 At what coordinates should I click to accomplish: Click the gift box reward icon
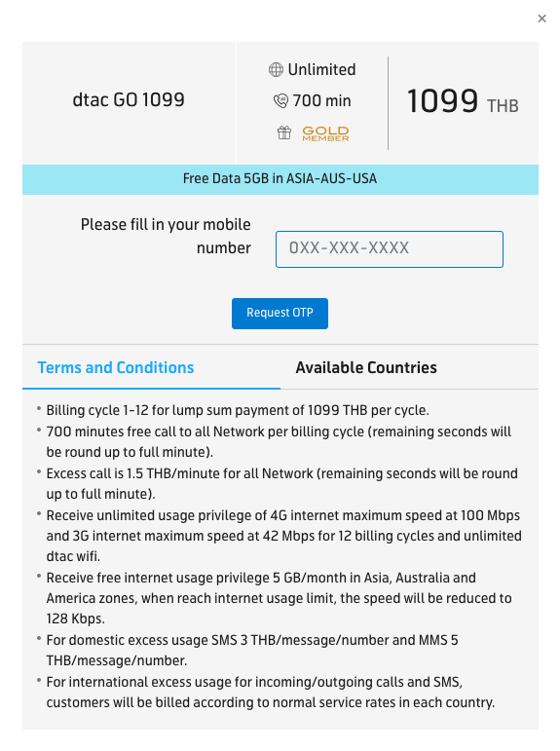(284, 132)
